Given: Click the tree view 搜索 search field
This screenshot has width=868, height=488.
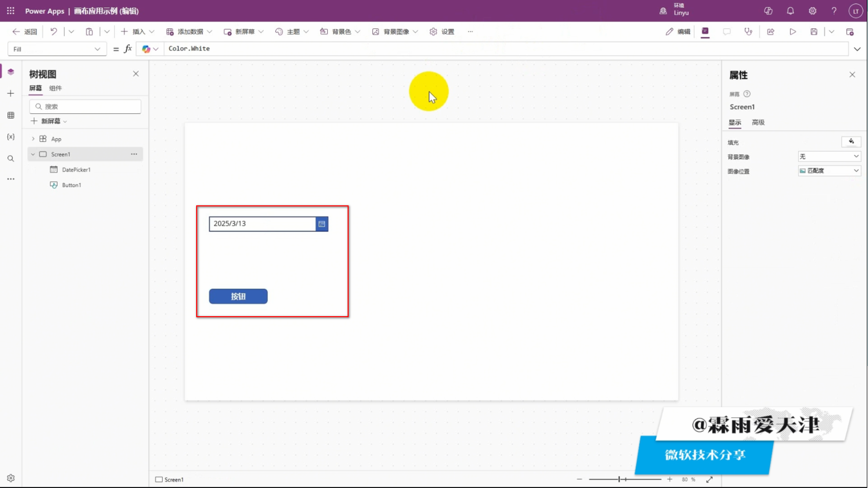Looking at the screenshot, I should tap(85, 106).
